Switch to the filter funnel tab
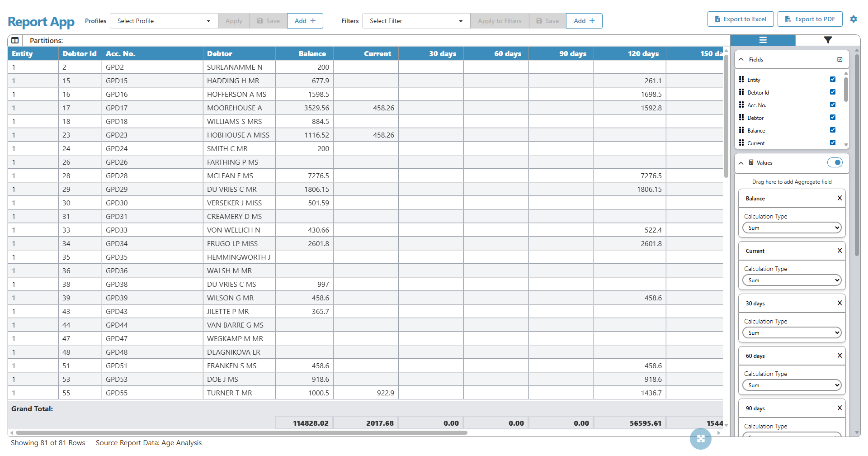 827,40
